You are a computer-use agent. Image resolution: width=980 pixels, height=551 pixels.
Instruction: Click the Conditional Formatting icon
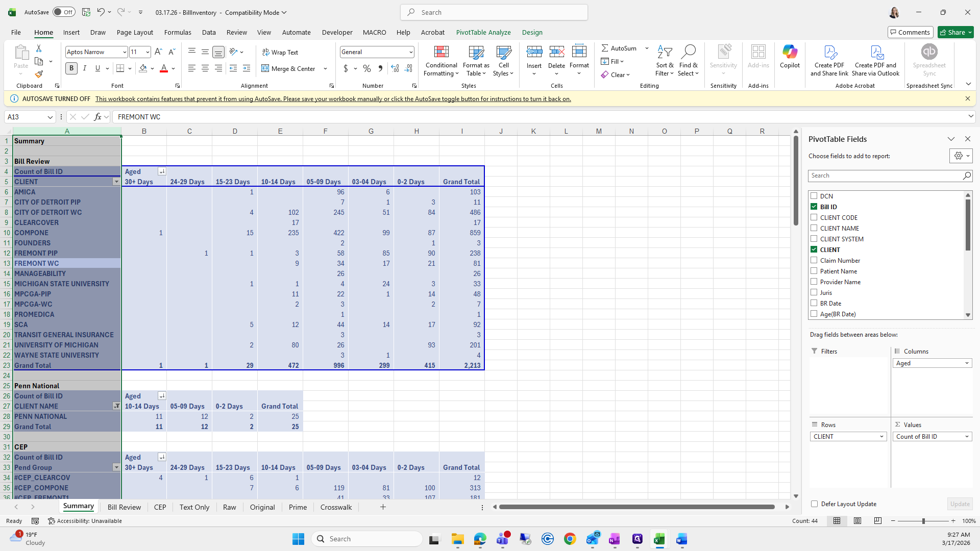441,53
